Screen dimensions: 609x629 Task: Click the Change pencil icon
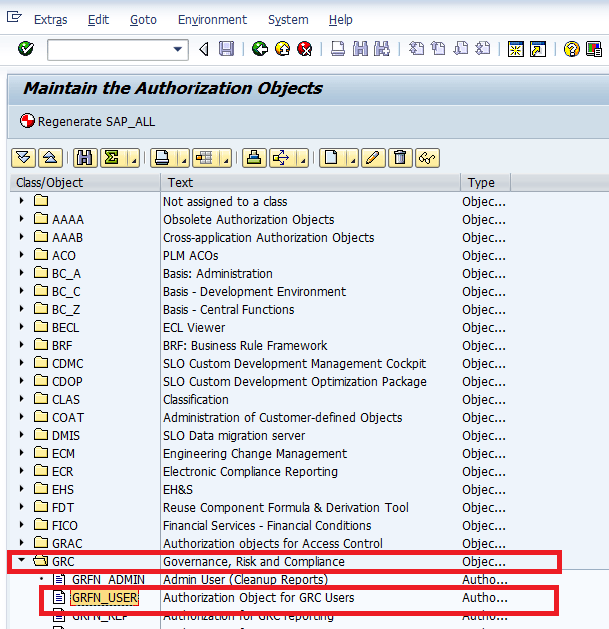coord(373,158)
